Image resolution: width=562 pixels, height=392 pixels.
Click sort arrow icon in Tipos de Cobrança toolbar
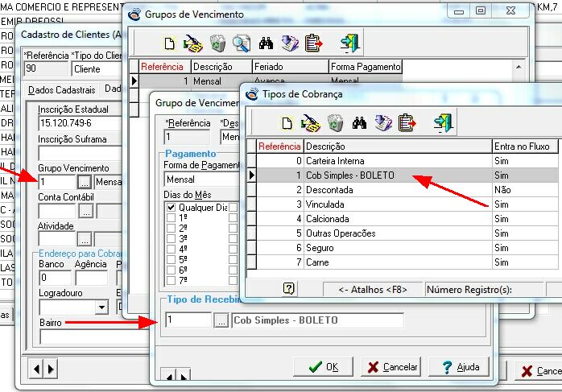[382, 123]
